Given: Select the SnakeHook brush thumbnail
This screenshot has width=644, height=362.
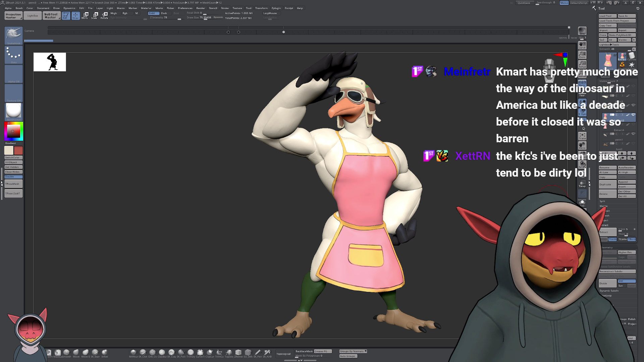Looking at the screenshot, I should tap(13, 35).
